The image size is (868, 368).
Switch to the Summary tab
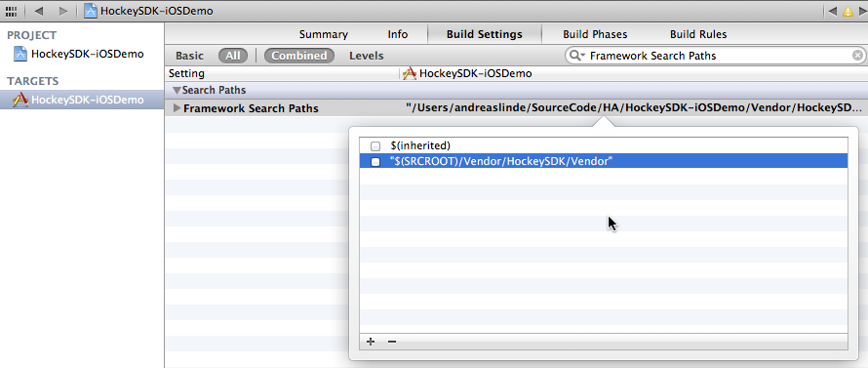click(323, 34)
